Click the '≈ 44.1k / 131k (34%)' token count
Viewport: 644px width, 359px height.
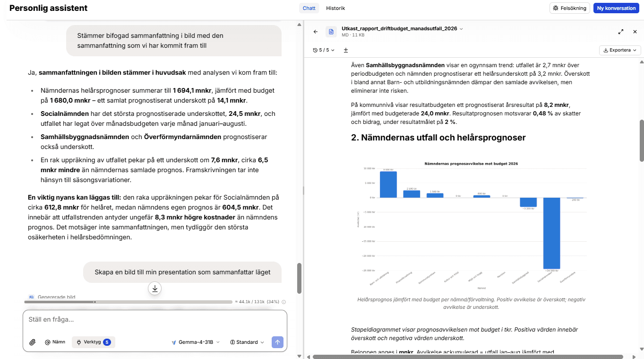click(x=257, y=302)
